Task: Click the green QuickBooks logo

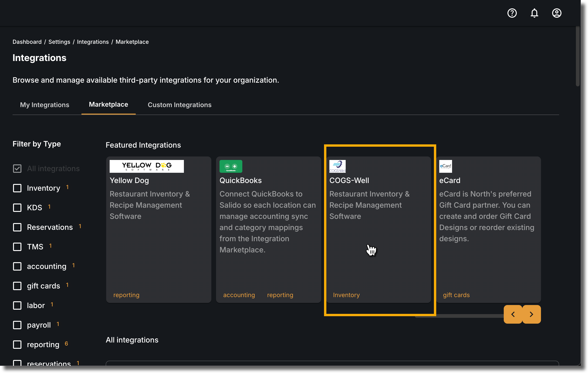Action: pyautogui.click(x=231, y=166)
